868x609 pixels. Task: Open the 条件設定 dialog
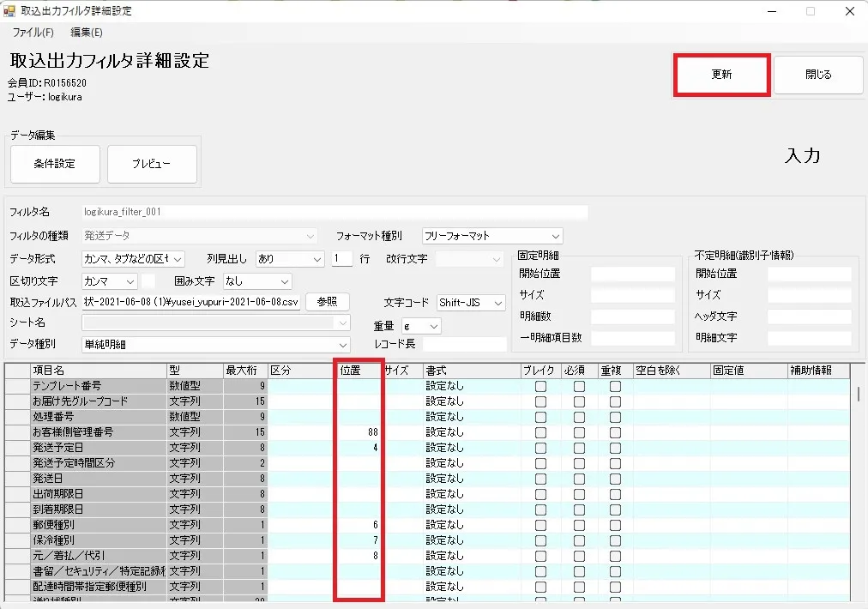coord(55,164)
